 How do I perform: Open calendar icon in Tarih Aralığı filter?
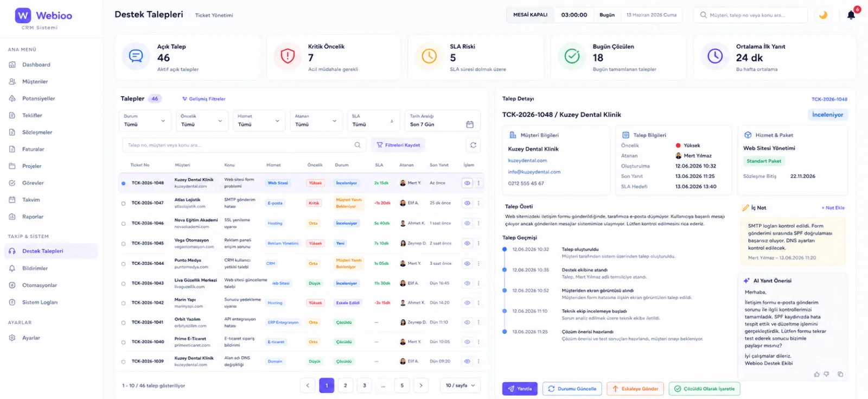(470, 124)
